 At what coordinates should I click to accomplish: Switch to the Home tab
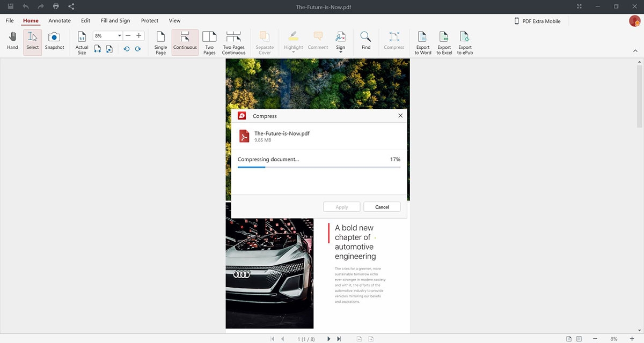[31, 21]
